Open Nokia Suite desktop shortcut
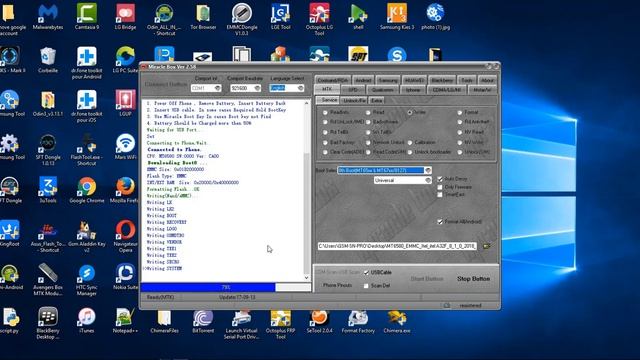Screen dimensions: 640x360 (x=125, y=278)
